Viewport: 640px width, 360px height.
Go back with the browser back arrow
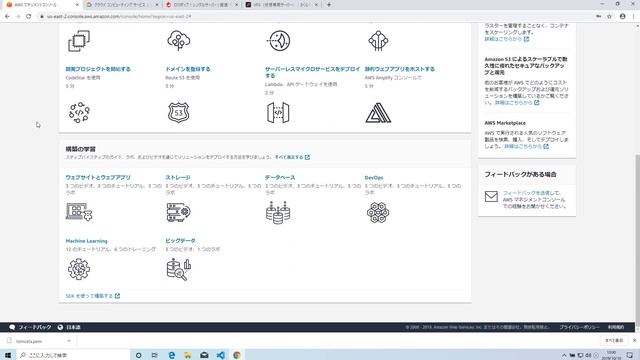(x=7, y=16)
